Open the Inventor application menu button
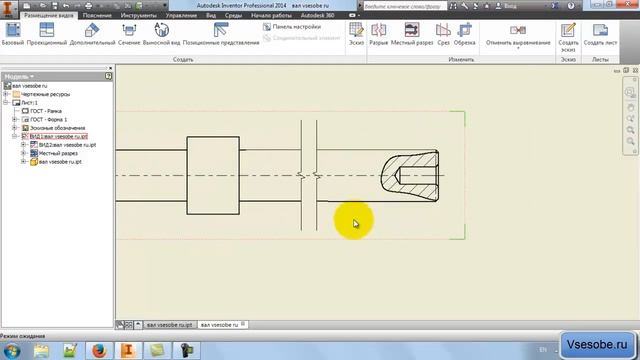 tap(8, 9)
